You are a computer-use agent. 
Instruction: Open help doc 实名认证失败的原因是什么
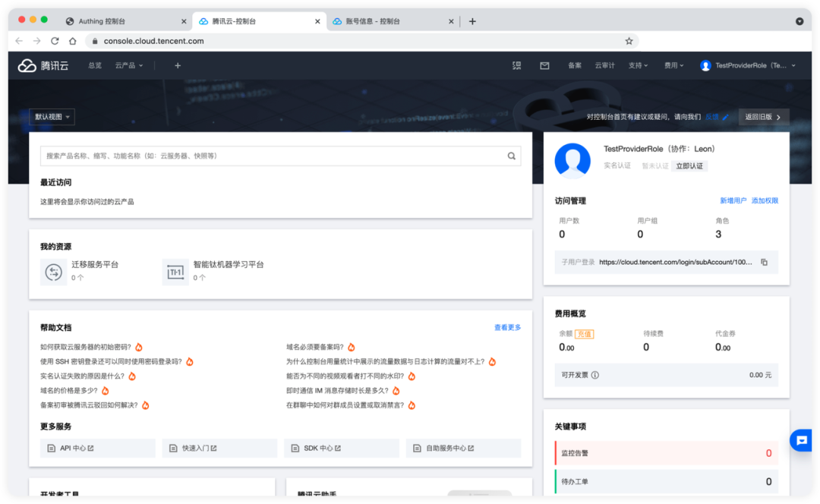pos(83,376)
